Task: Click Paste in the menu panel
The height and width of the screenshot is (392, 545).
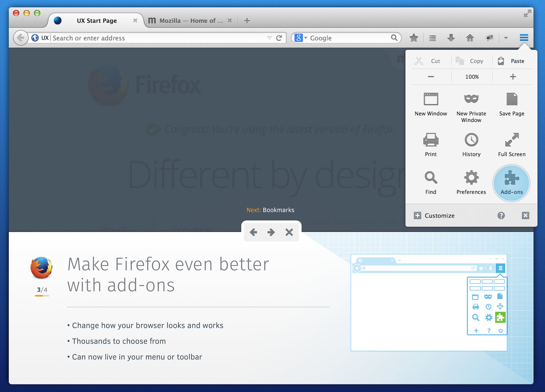Action: point(513,61)
